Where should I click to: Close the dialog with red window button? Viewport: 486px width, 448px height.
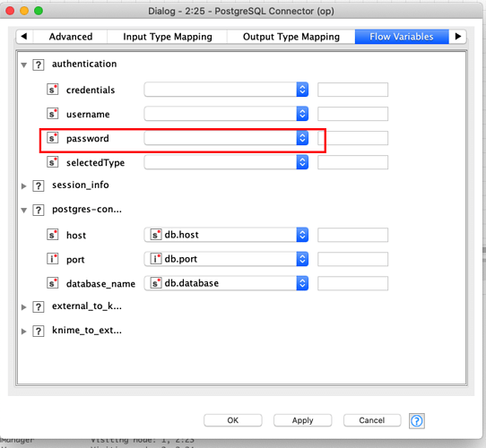click(10, 11)
